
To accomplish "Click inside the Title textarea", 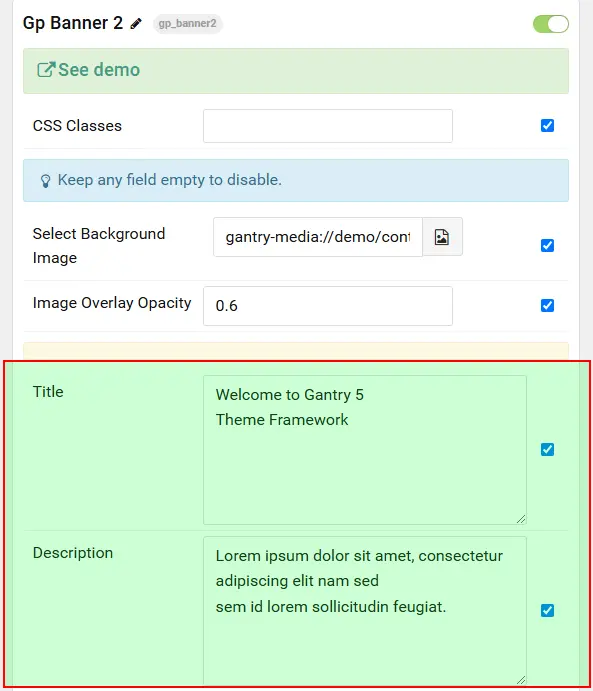I will (365, 450).
